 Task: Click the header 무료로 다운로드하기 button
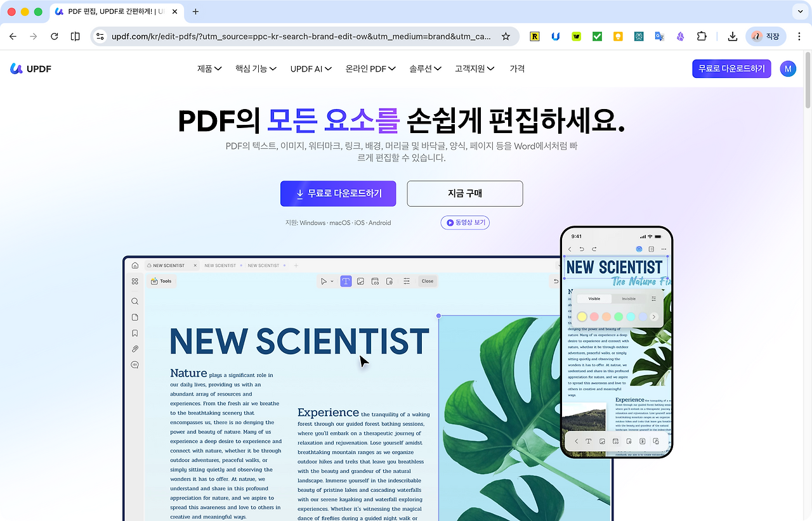pos(731,68)
